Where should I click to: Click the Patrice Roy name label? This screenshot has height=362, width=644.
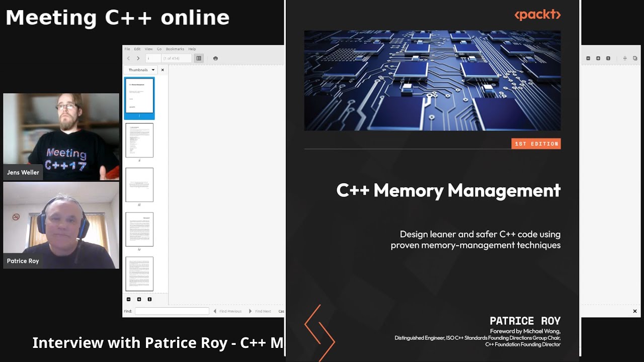[x=23, y=261]
